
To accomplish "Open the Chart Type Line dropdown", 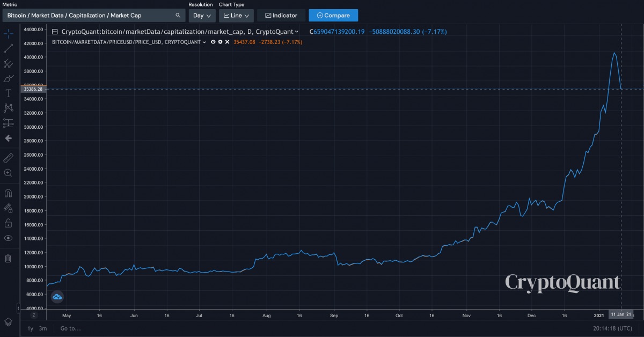I will pyautogui.click(x=236, y=16).
